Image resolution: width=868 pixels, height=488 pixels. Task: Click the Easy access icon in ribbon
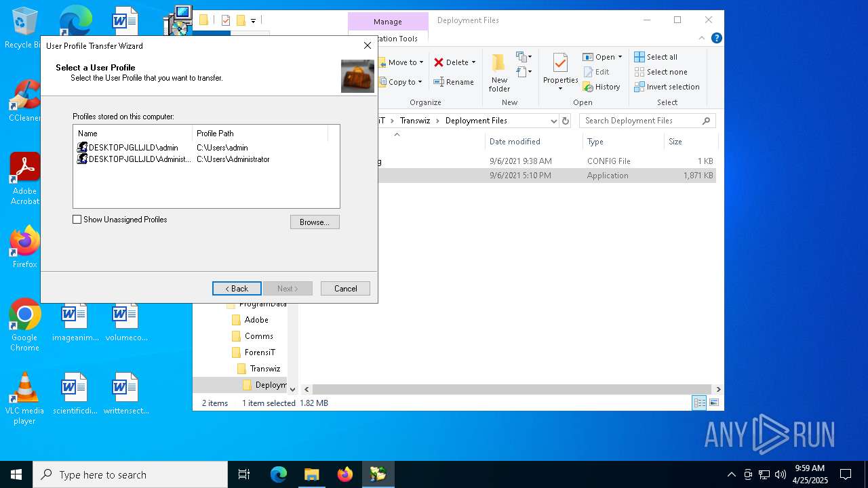(524, 71)
